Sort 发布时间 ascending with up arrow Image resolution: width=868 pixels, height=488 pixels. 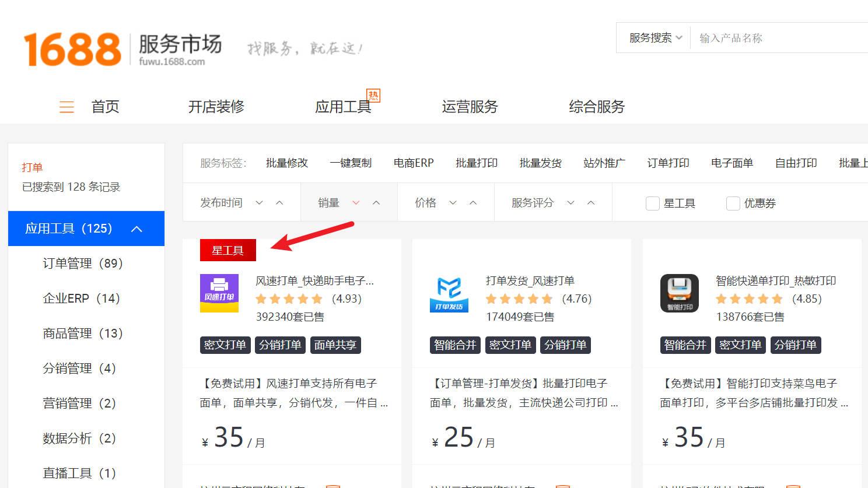click(x=279, y=203)
